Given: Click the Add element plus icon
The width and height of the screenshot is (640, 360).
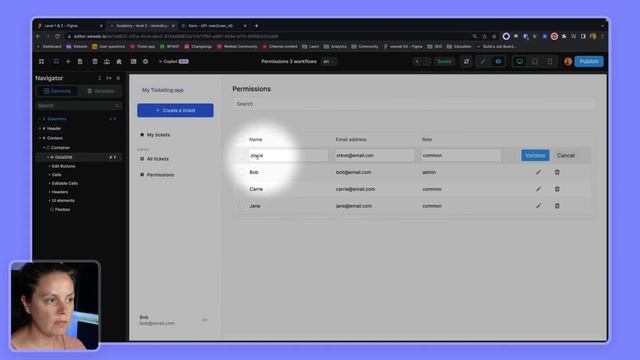Looking at the screenshot, I should pos(68,61).
